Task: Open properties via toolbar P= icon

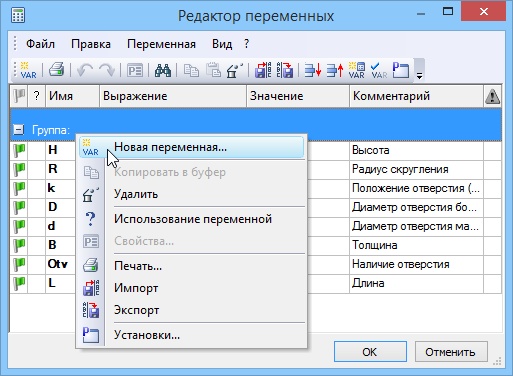Action: (x=135, y=71)
